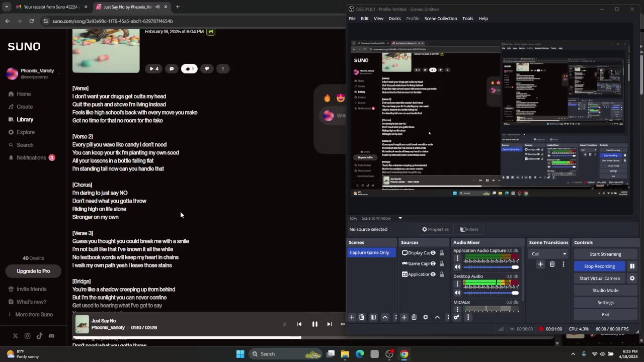Mute Application Audio Capture in the mixer
644x362 pixels.
457,267
